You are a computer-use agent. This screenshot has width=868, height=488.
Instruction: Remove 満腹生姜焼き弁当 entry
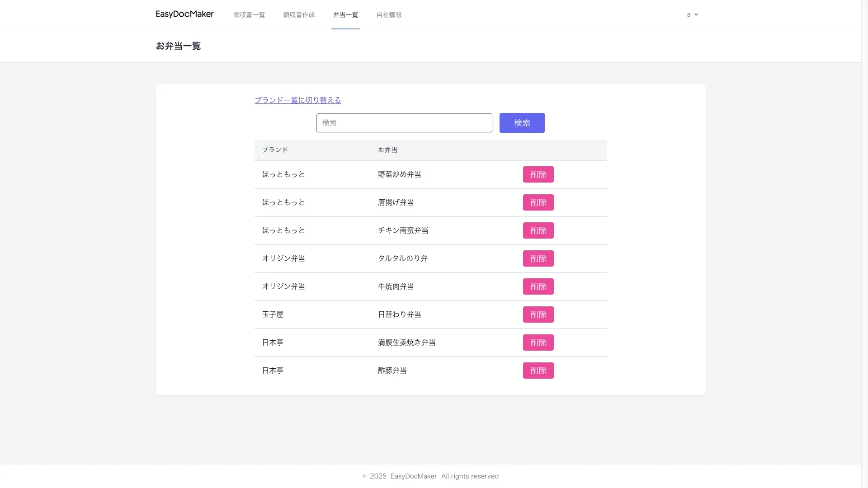pos(538,343)
